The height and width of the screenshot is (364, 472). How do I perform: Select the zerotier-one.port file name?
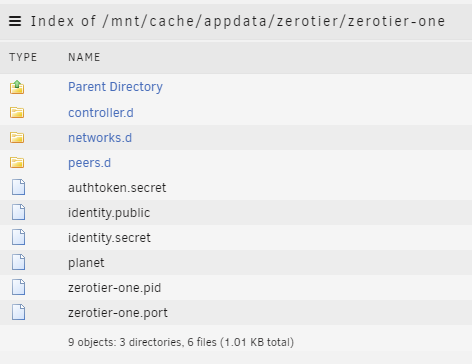coord(118,313)
